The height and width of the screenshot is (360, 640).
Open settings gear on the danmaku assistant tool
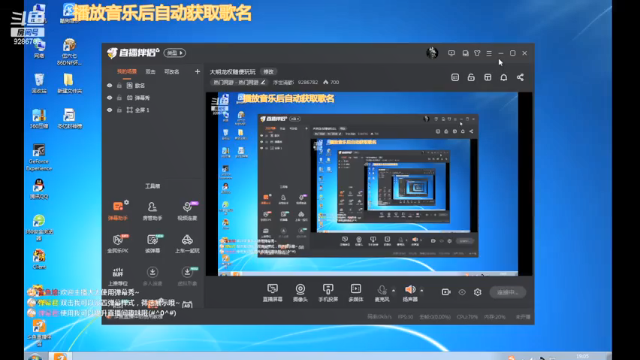pos(127,202)
